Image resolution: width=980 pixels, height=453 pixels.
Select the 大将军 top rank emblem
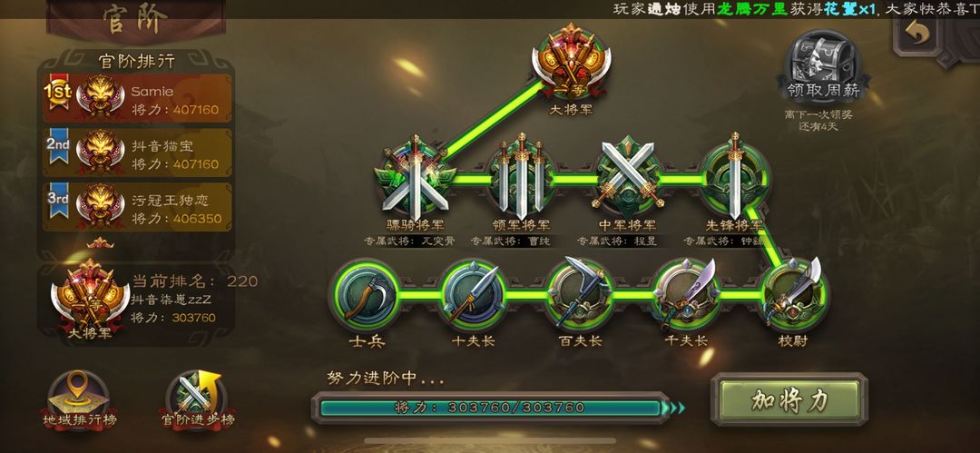571,63
